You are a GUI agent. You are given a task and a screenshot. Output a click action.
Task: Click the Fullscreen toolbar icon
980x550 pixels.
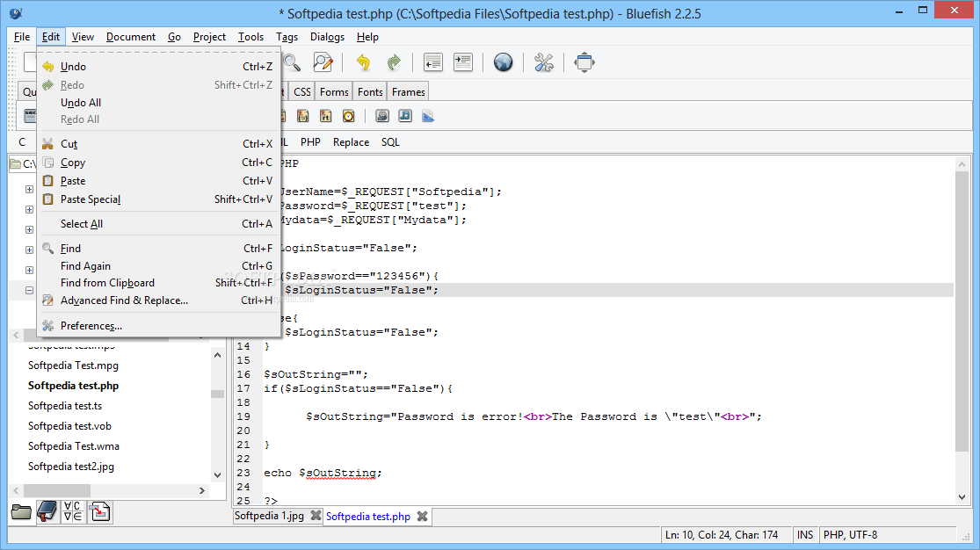click(x=584, y=62)
